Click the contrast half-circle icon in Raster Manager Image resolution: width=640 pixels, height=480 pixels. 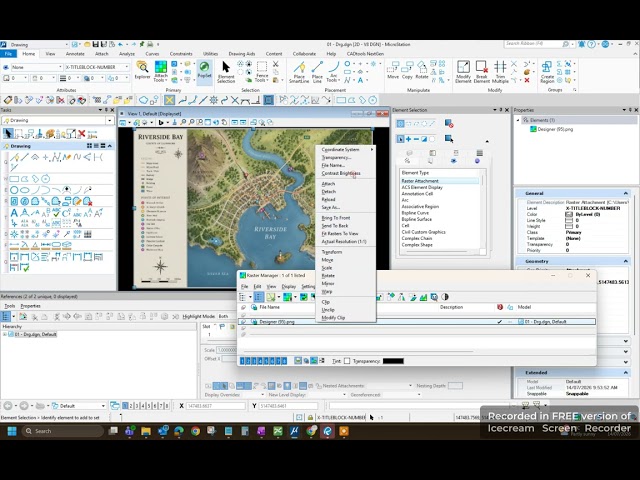(x=445, y=297)
